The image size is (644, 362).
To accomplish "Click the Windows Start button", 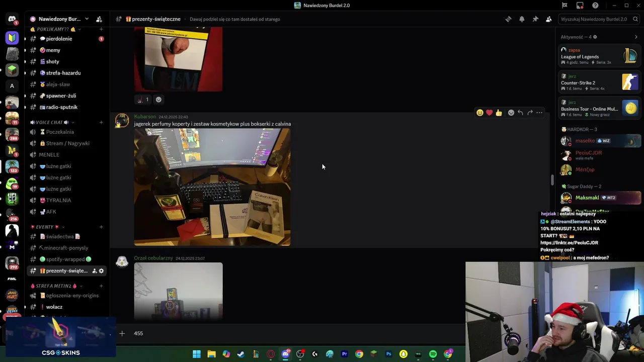I will point(197,354).
